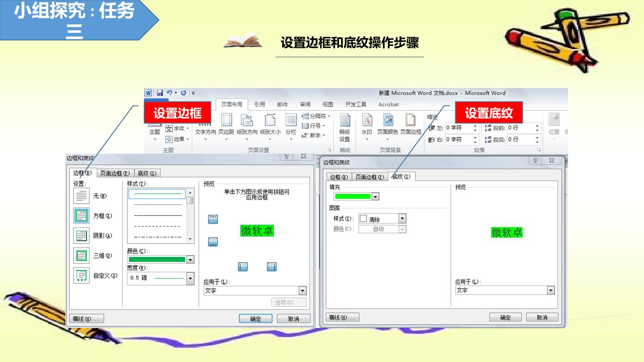Click the help question mark in shading dialog

point(535,160)
